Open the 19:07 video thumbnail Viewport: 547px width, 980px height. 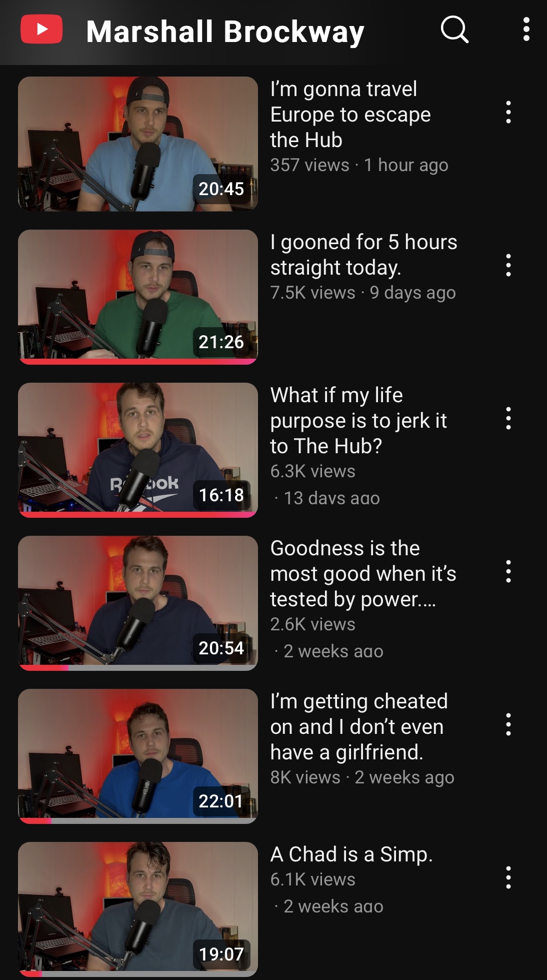138,909
